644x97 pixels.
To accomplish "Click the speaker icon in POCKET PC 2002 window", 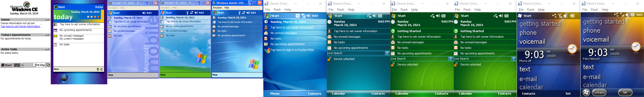I will (144, 13).
